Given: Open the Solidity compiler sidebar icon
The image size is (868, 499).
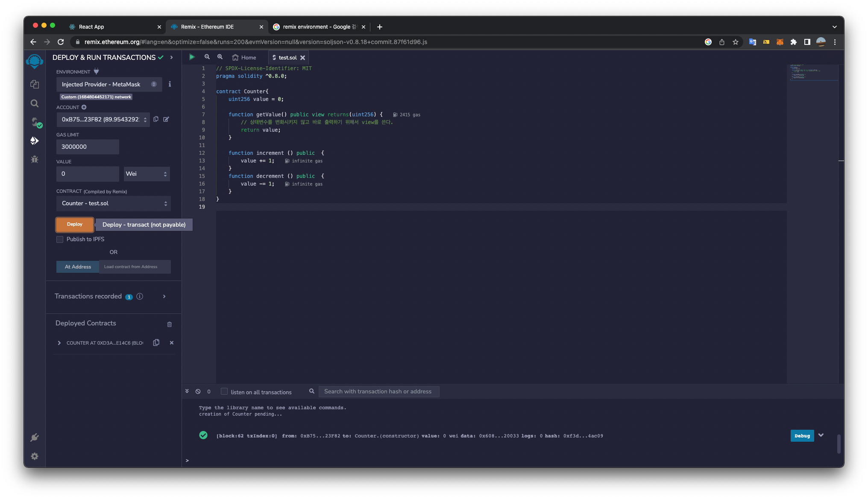Looking at the screenshot, I should (x=35, y=122).
